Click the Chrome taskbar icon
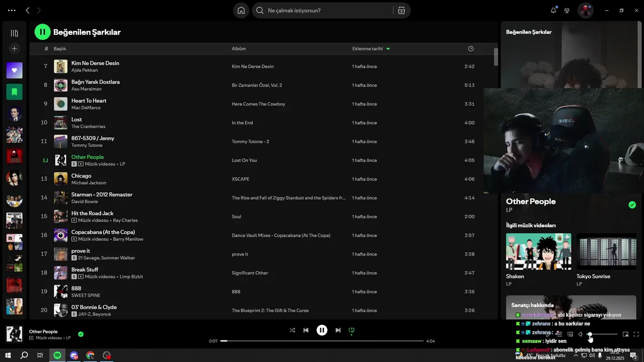644x362 pixels. tap(90, 355)
